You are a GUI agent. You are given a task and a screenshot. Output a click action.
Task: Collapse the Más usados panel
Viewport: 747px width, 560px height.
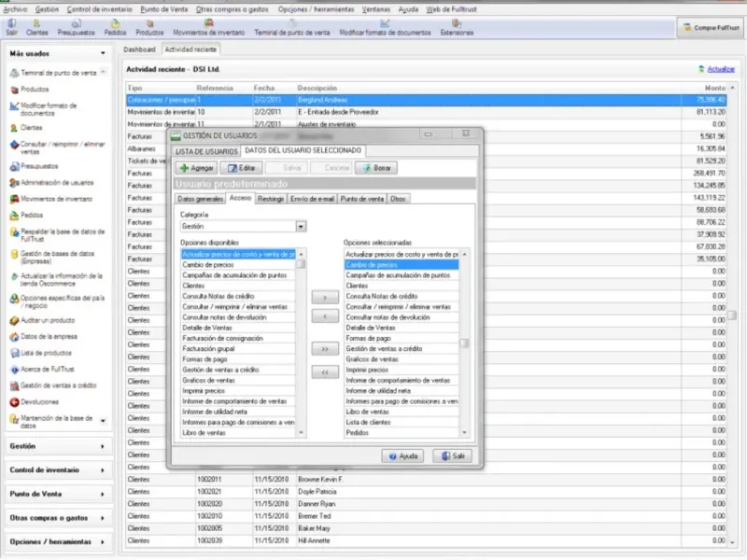(103, 53)
